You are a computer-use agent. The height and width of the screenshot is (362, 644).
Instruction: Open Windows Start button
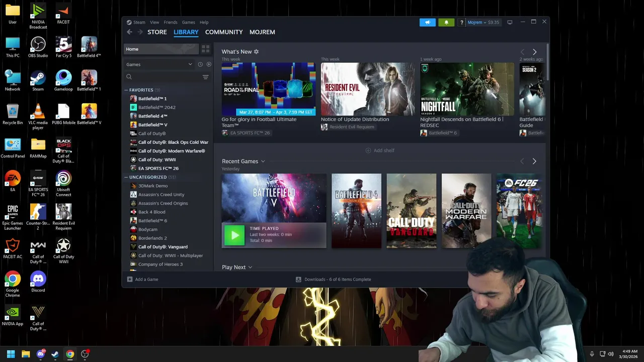11,354
